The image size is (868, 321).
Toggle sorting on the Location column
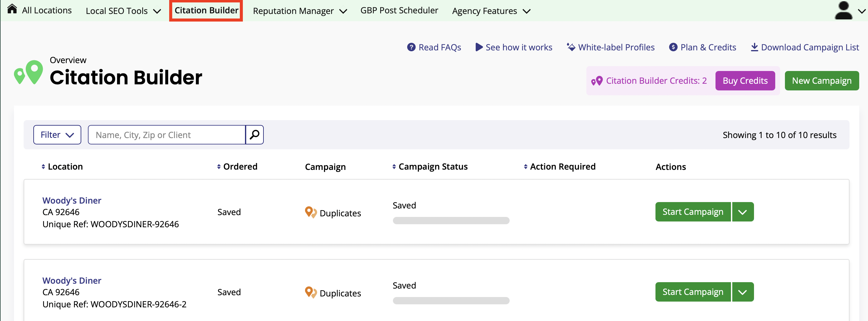point(43,166)
